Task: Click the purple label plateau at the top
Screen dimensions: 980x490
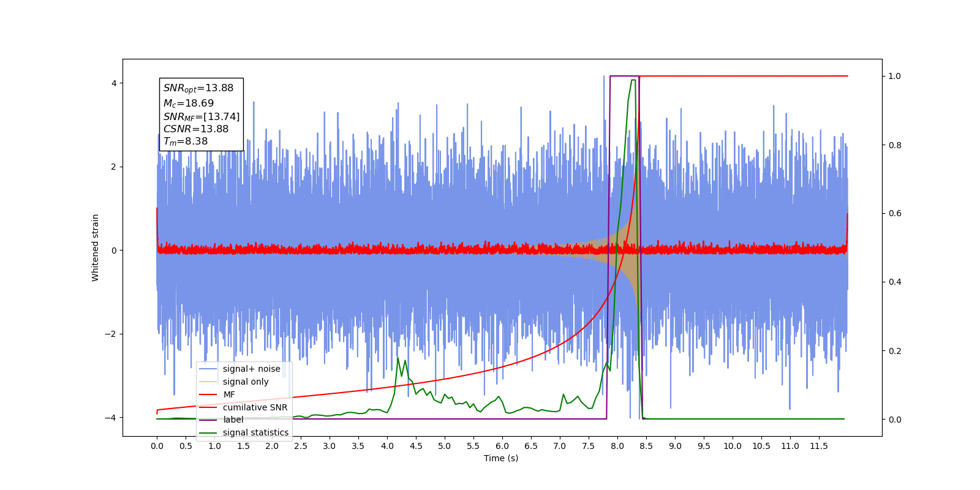Action: pyautogui.click(x=624, y=77)
